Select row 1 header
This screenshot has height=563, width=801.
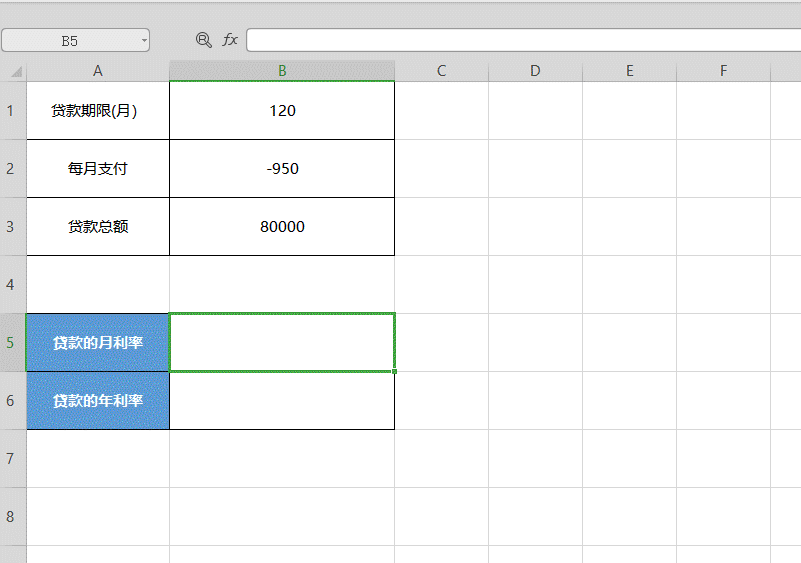click(x=12, y=110)
